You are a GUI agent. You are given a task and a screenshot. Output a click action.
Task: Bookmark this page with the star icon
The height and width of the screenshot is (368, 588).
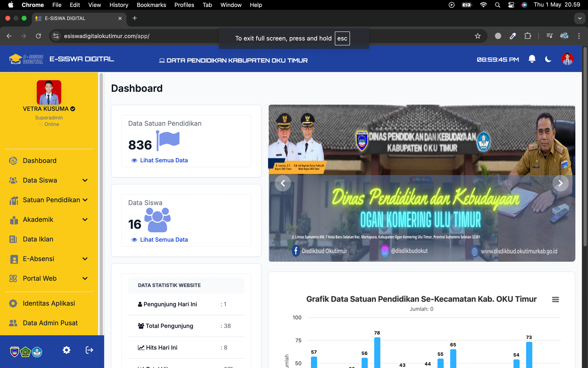(477, 36)
